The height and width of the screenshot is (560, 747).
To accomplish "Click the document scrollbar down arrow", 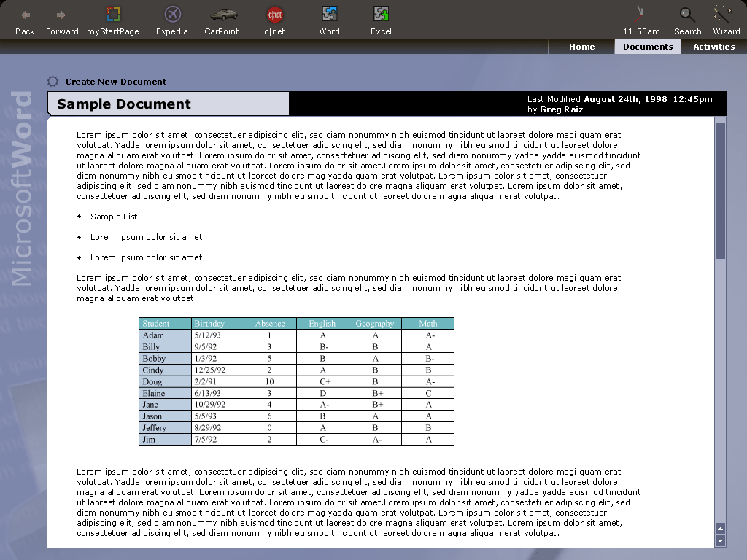I will pyautogui.click(x=720, y=540).
